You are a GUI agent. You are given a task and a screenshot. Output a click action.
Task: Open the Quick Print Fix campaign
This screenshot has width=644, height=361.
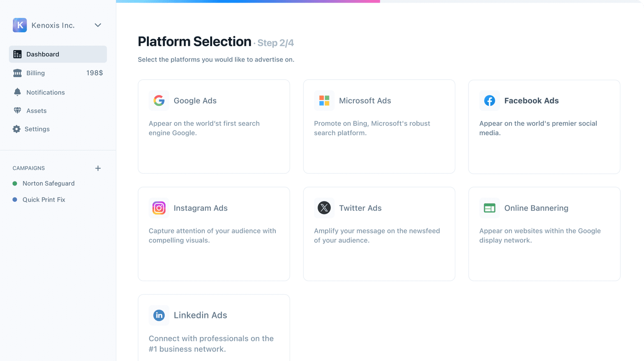tap(43, 200)
